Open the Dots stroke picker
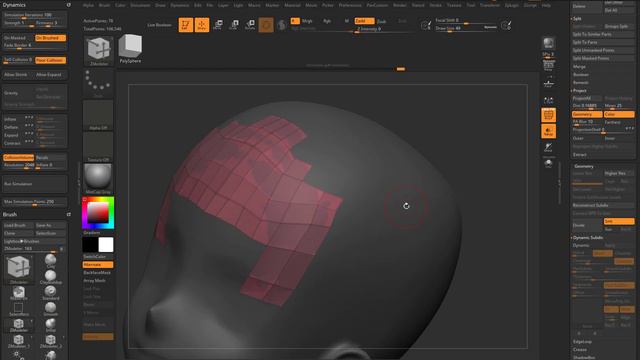 pos(98,83)
